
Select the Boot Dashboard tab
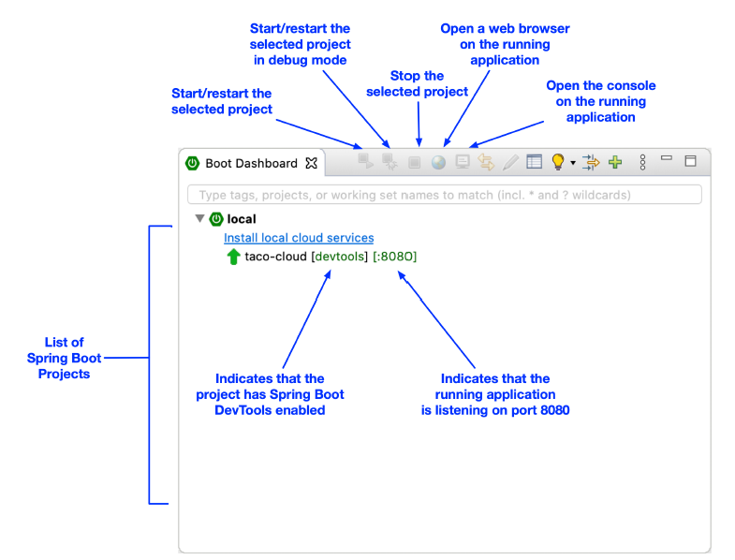coord(250,163)
